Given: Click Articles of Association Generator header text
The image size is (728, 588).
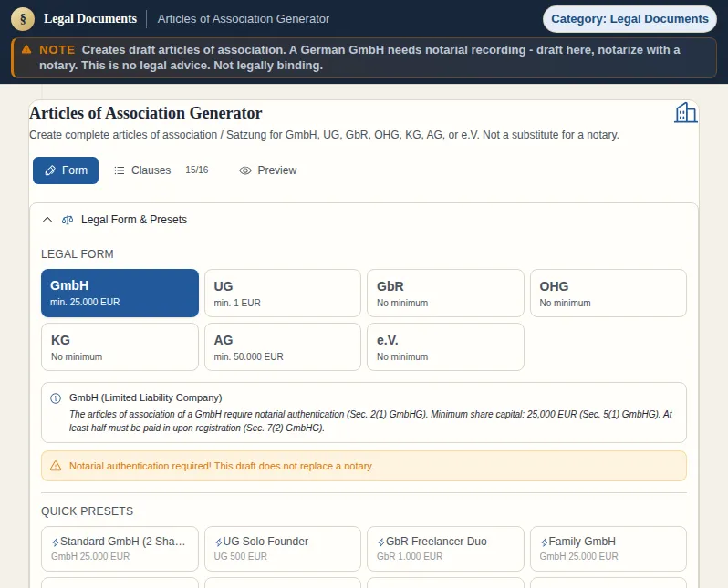Looking at the screenshot, I should (x=244, y=19).
